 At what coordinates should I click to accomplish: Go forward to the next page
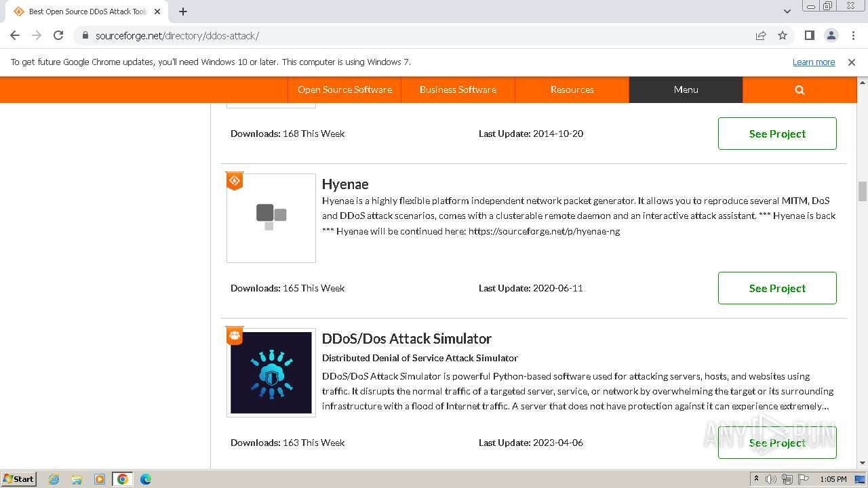tap(37, 35)
